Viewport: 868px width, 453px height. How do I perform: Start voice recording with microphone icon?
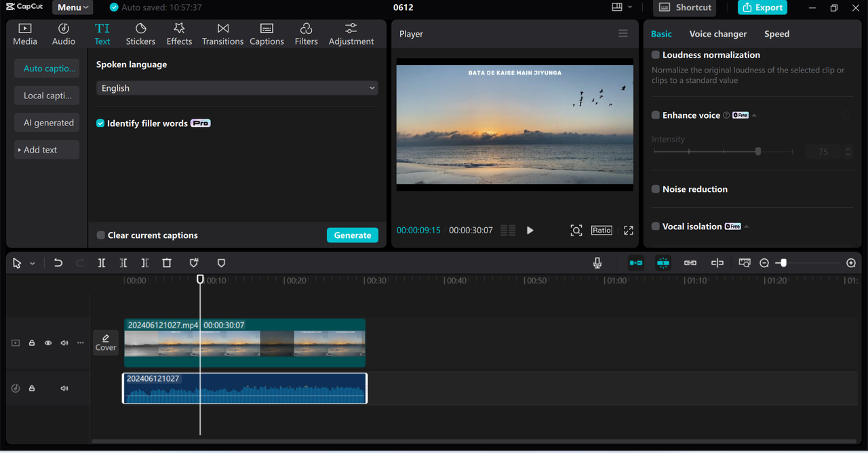coord(597,263)
